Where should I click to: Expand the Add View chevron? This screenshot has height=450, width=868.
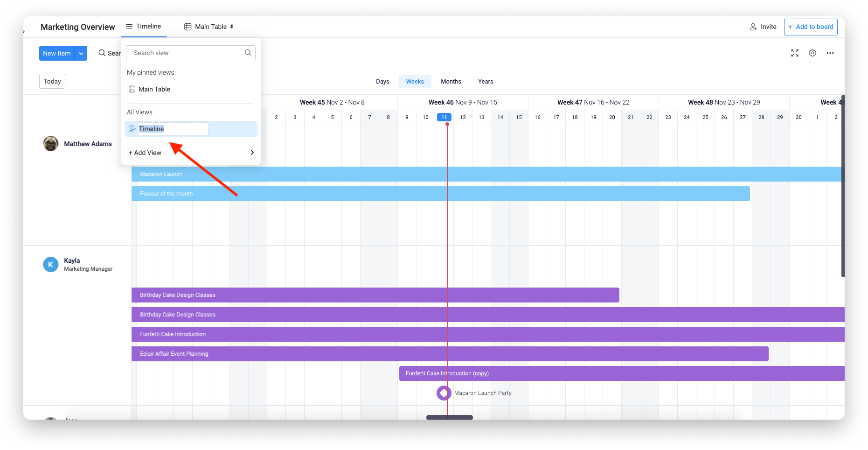coord(252,152)
